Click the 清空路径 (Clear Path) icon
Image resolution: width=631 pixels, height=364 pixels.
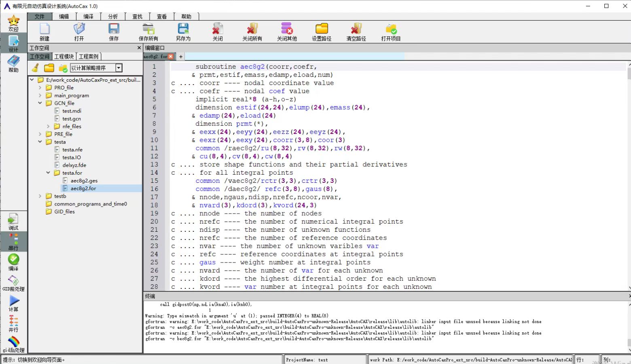(x=356, y=29)
